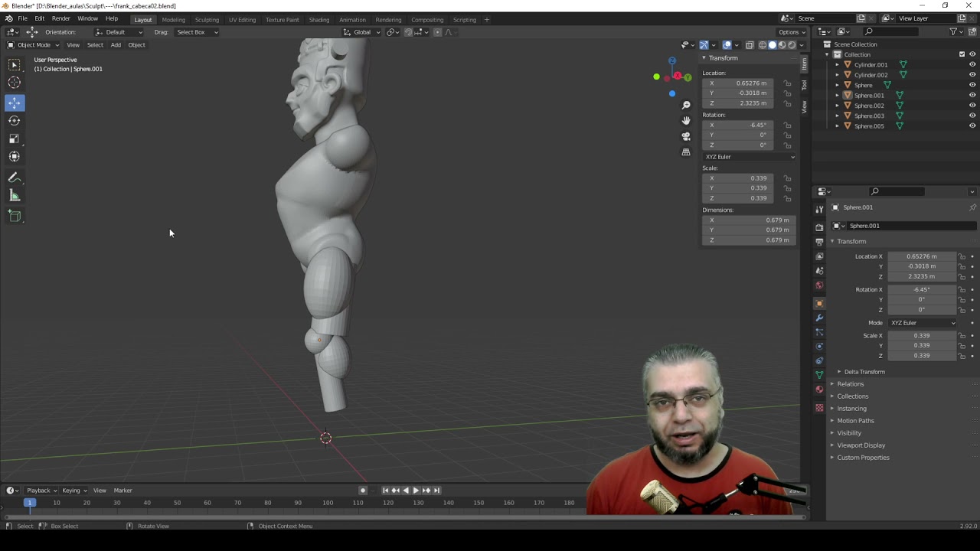Open the Orientation Default dropdown
Screen dimensions: 980x551
click(x=119, y=32)
